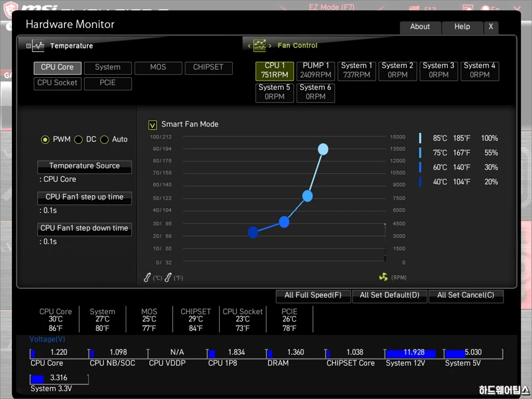Viewport: 532px width, 399px height.
Task: Click the System 5V 5.030 voltage bar
Action: 474,353
